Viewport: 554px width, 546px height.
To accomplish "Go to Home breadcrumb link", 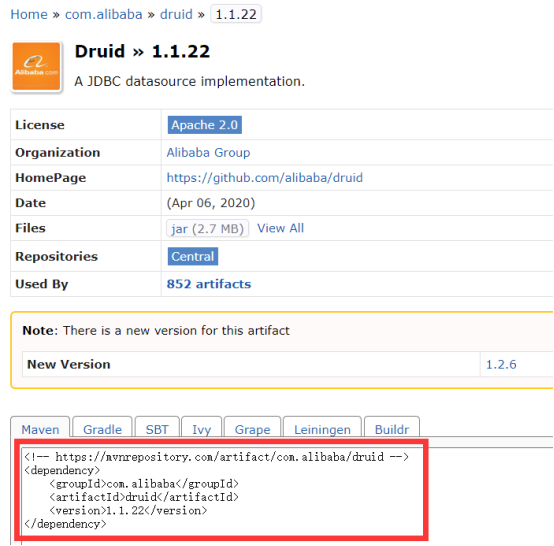I will 29,14.
